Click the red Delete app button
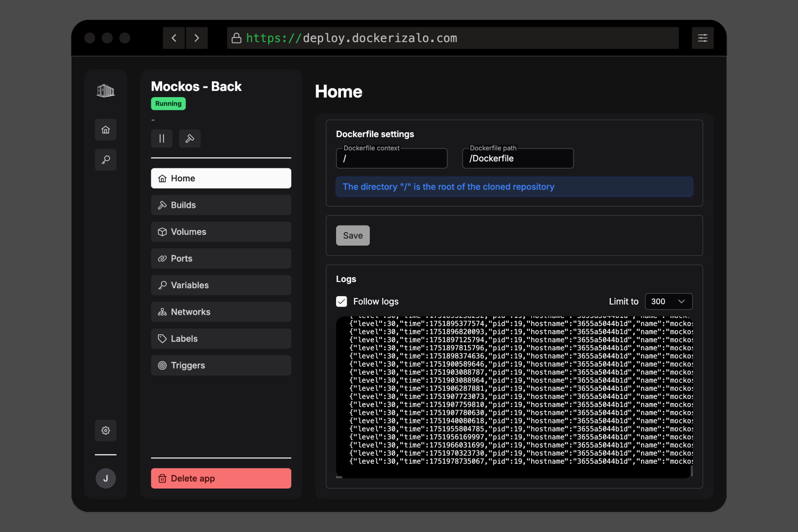The width and height of the screenshot is (798, 532). pos(221,478)
